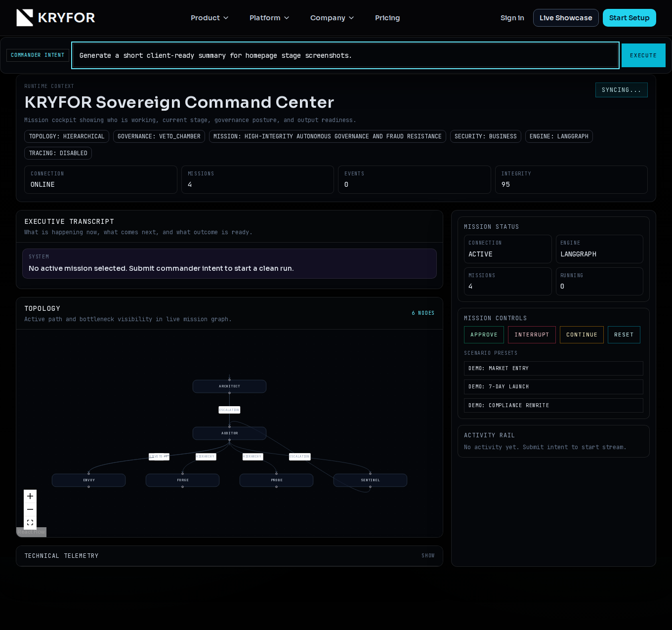The height and width of the screenshot is (630, 672).
Task: Toggle the Tracing: Disabled chip
Action: [58, 153]
